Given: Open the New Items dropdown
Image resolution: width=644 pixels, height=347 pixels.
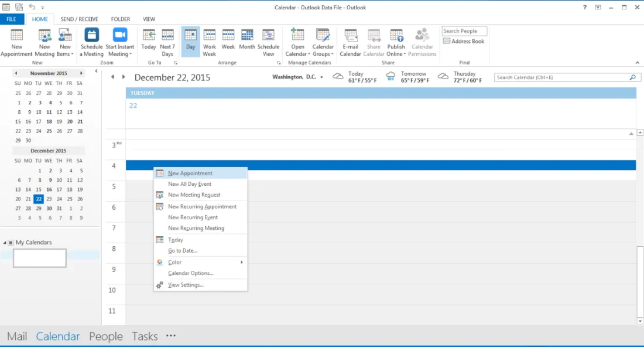Looking at the screenshot, I should click(x=65, y=42).
